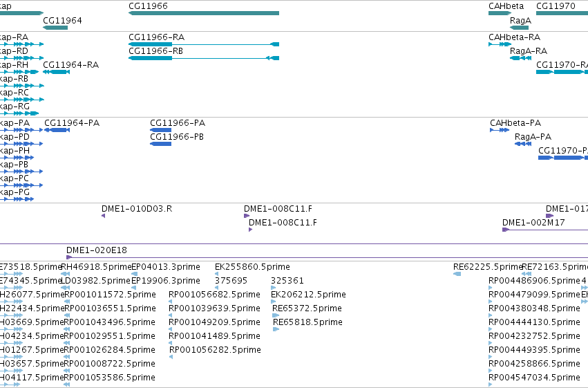Click EST RP001026284.5prime

click(x=67, y=358)
